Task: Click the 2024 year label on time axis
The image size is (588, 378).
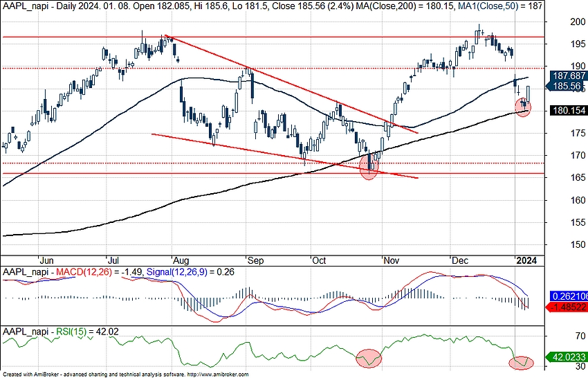Action: click(526, 260)
